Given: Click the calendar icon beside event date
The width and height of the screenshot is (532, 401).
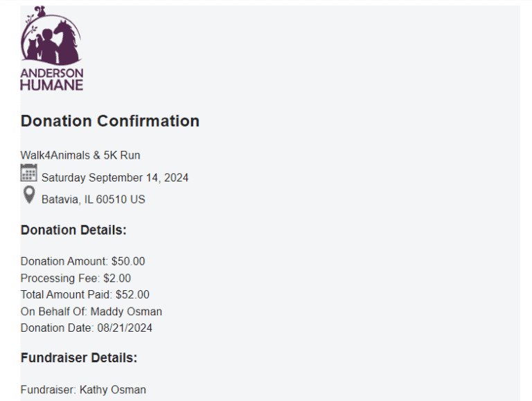Looking at the screenshot, I should (x=29, y=172).
